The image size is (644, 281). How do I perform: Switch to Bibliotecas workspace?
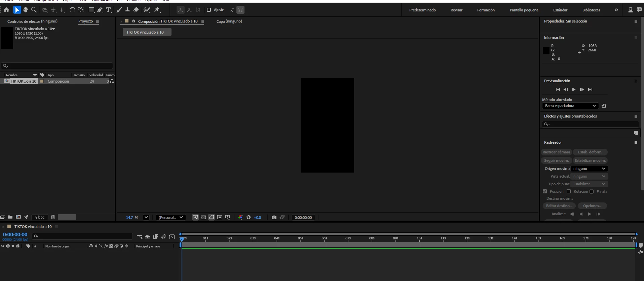pos(591,10)
